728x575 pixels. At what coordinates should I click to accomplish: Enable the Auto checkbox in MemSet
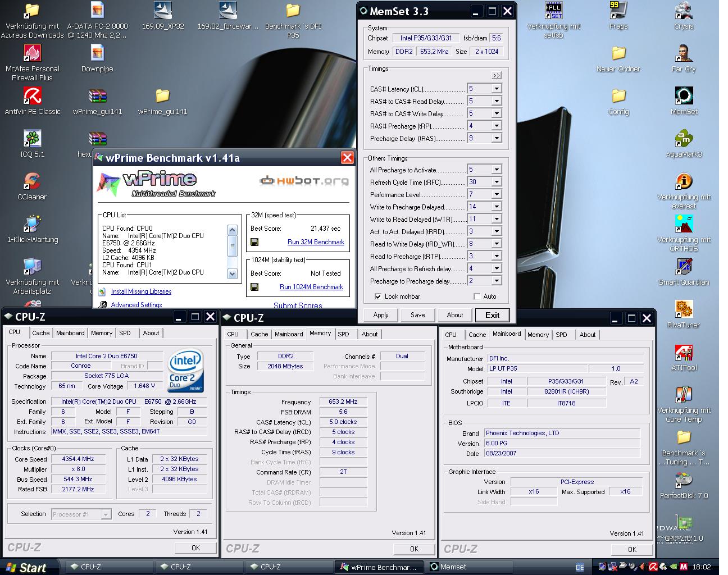pyautogui.click(x=477, y=296)
